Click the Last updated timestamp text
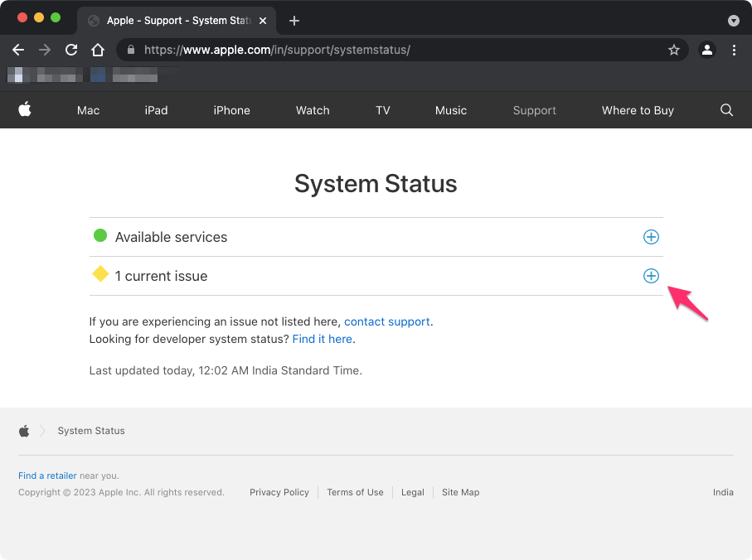 click(226, 371)
